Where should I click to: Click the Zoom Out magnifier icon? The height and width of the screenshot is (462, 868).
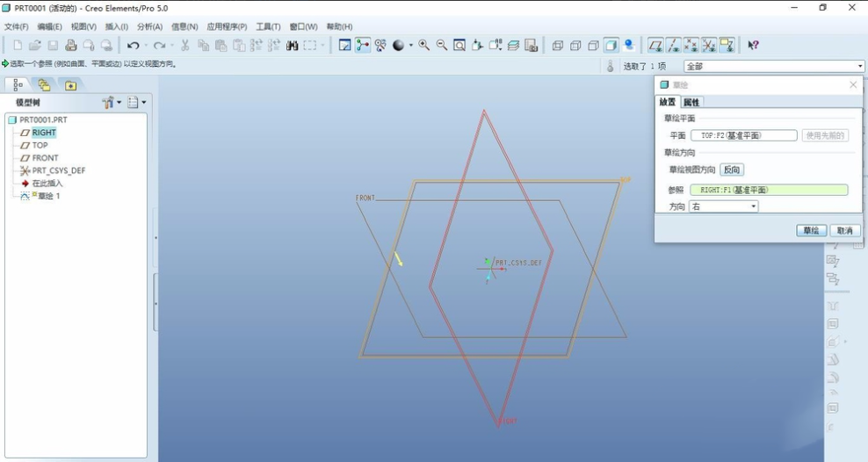click(x=442, y=46)
